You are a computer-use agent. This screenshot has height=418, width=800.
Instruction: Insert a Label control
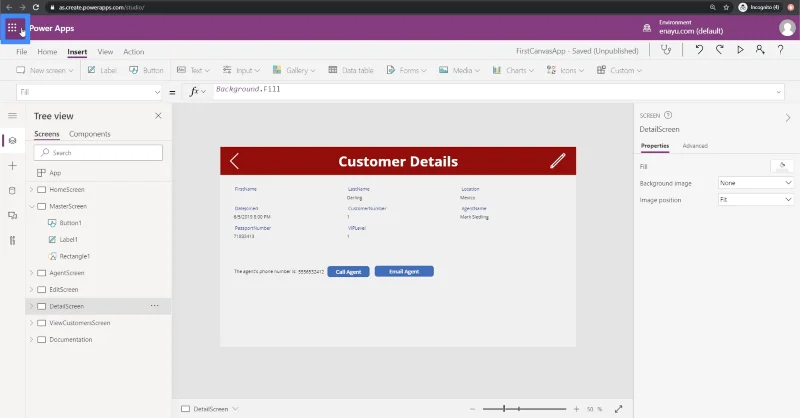point(102,70)
